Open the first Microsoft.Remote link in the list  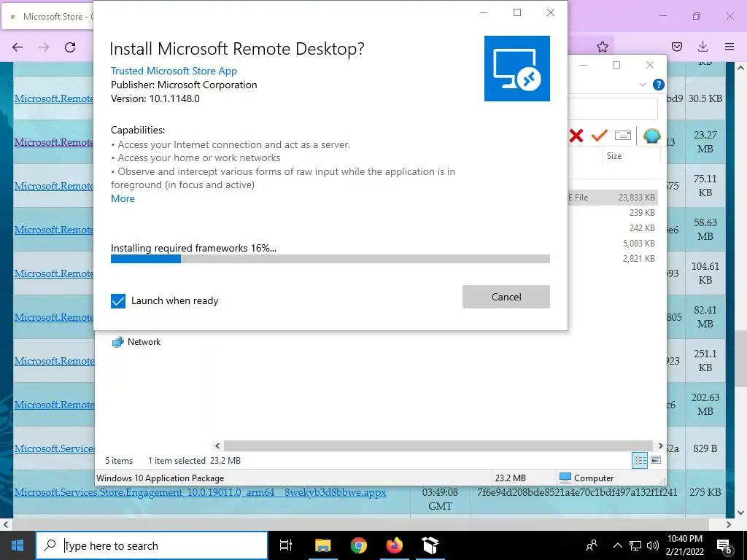tap(54, 98)
